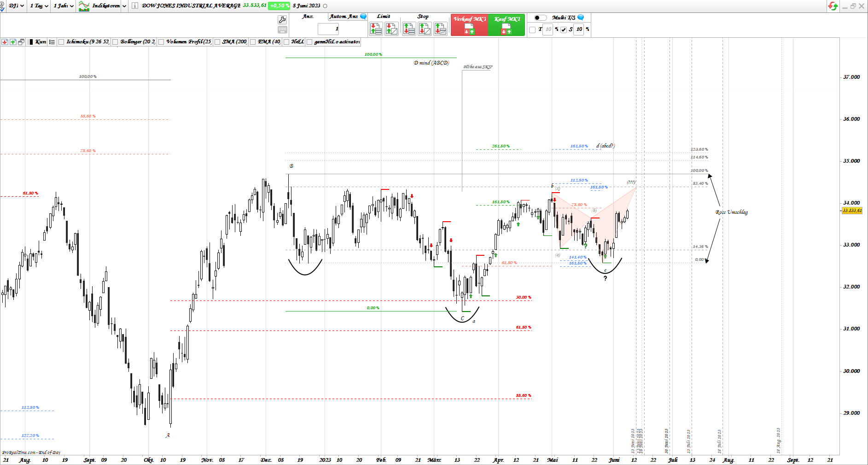The width and height of the screenshot is (868, 465).
Task: Click the black price style icon before Kurs
Action: tap(31, 42)
